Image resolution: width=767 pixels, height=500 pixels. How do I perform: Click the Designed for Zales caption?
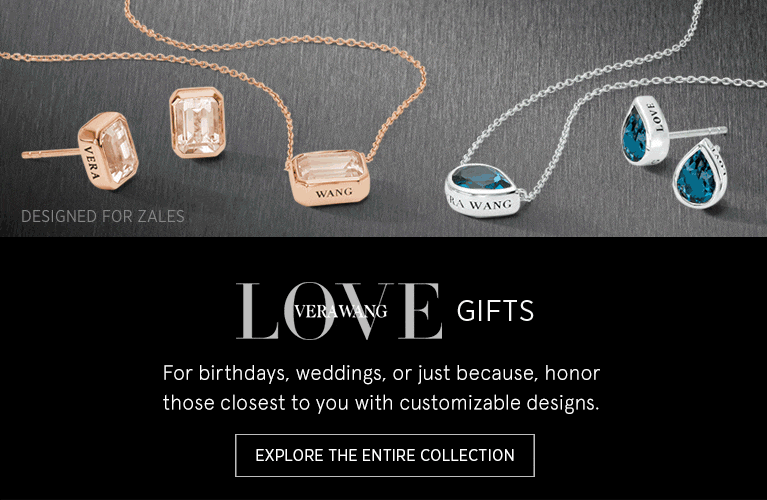(x=103, y=216)
